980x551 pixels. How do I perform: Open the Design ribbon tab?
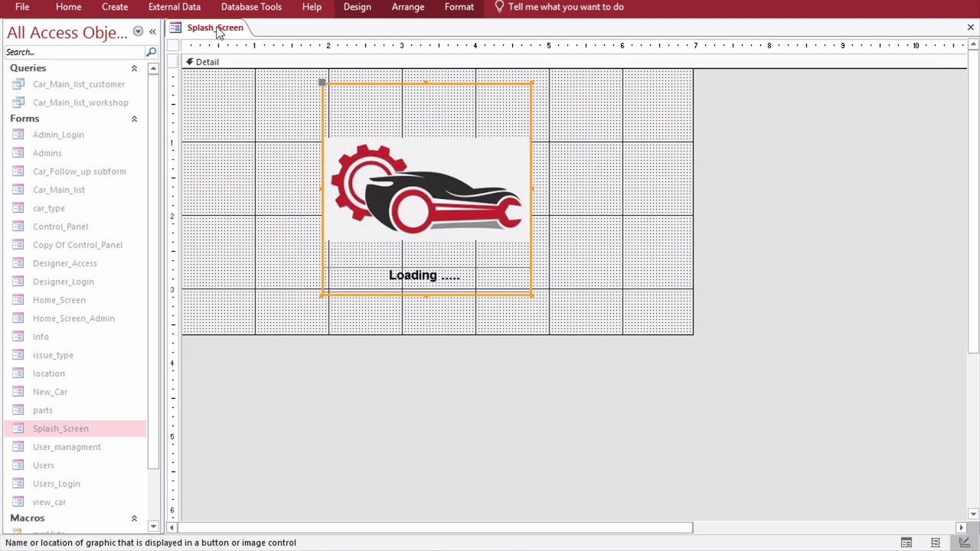click(x=358, y=7)
